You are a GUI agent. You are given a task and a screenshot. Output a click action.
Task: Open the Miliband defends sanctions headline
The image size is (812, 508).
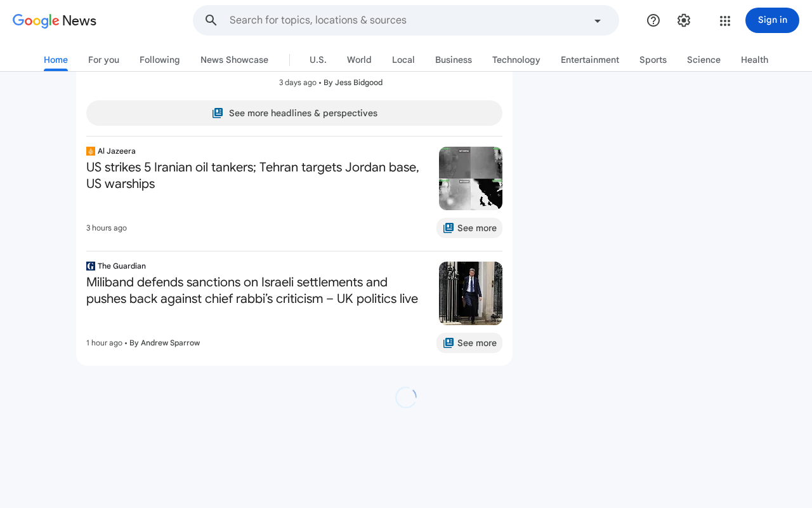[252, 291]
